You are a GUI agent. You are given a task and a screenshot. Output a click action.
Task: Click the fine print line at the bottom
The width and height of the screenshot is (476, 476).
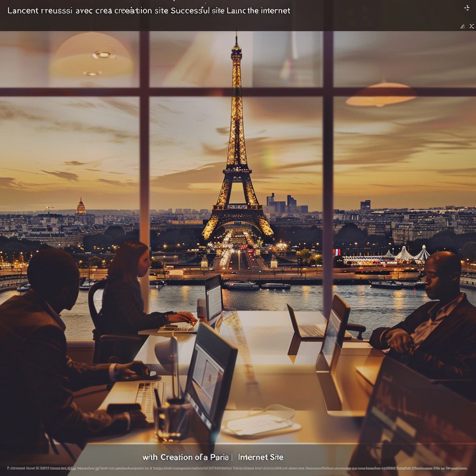click(237, 469)
